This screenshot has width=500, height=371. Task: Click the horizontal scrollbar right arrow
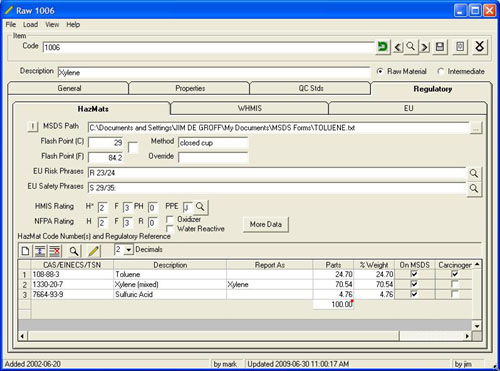pos(467,336)
